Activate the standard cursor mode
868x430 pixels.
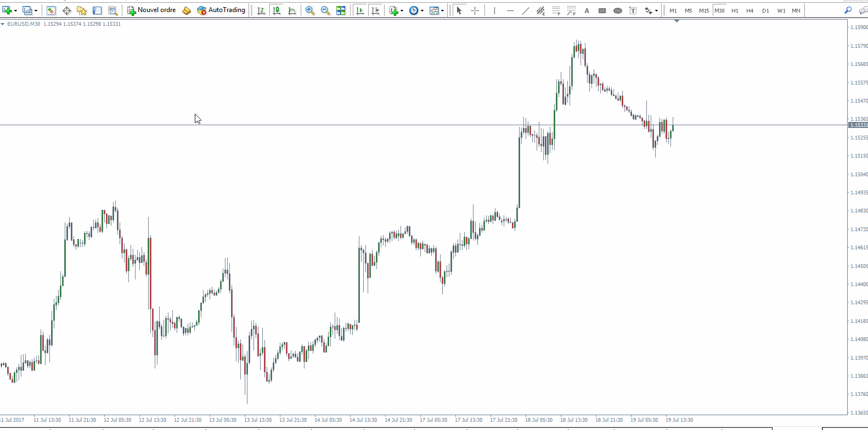tap(459, 10)
